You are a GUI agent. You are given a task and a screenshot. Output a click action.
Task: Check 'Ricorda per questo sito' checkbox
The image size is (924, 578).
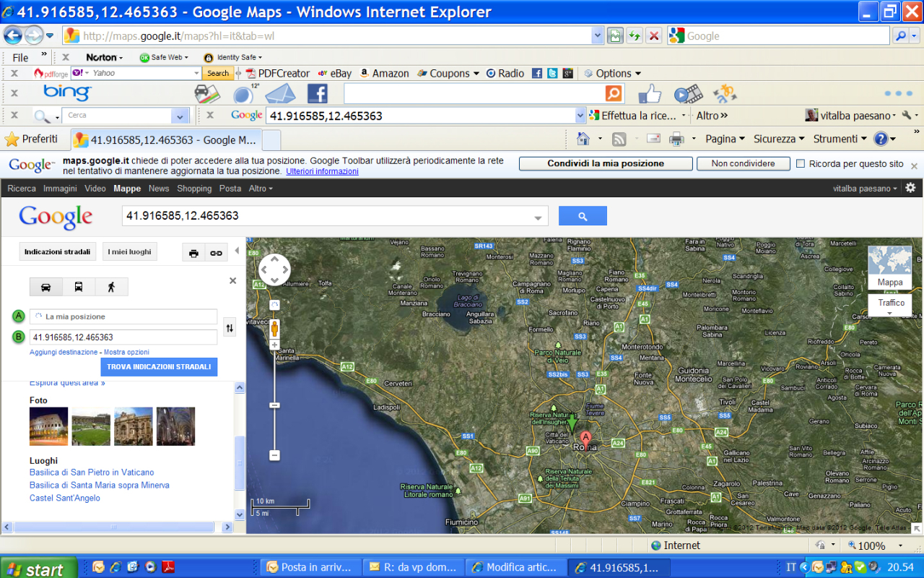(801, 164)
